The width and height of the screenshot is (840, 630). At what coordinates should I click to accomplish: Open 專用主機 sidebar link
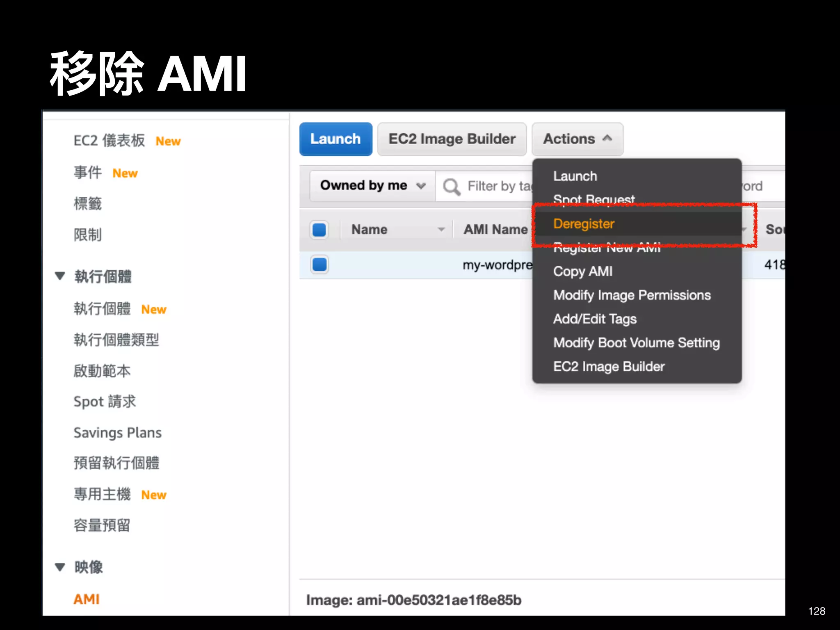[x=102, y=494]
